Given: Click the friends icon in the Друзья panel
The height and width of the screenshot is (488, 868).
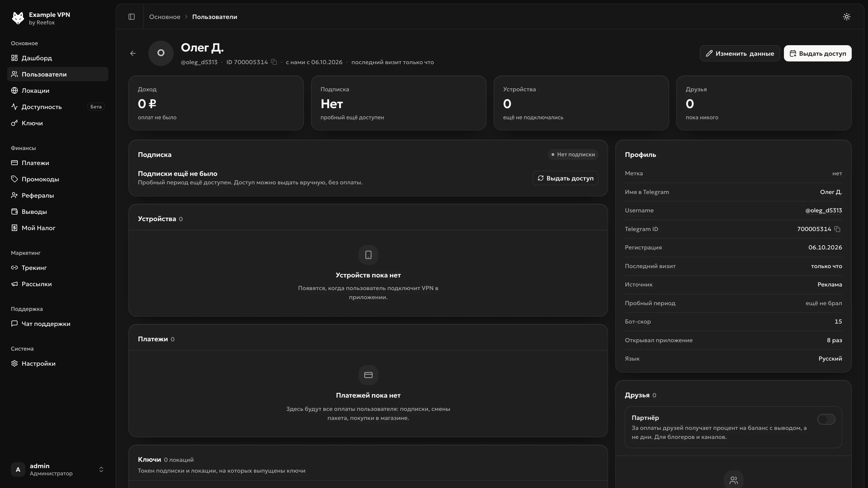Looking at the screenshot, I should click(733, 480).
